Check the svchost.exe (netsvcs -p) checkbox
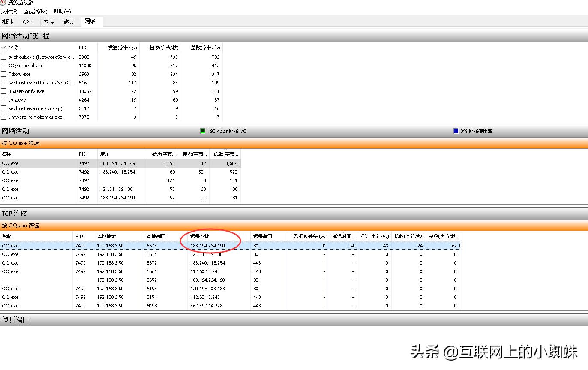This screenshot has width=588, height=370. coord(4,108)
